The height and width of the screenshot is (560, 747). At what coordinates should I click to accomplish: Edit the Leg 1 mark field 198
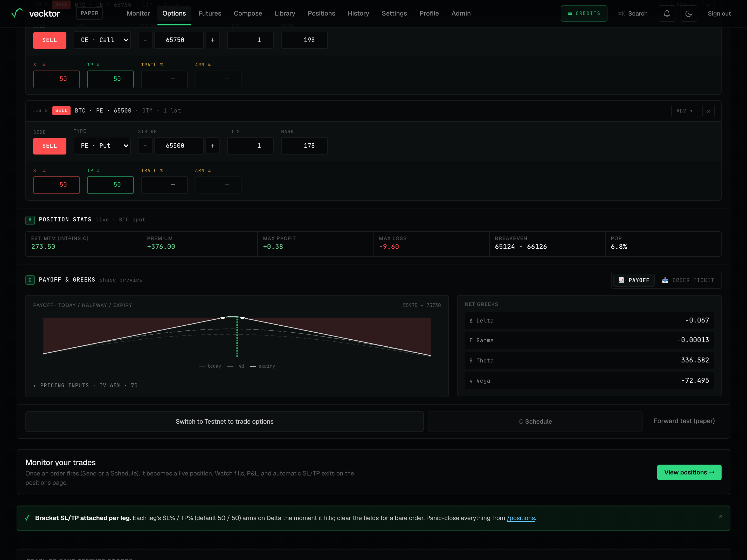304,40
